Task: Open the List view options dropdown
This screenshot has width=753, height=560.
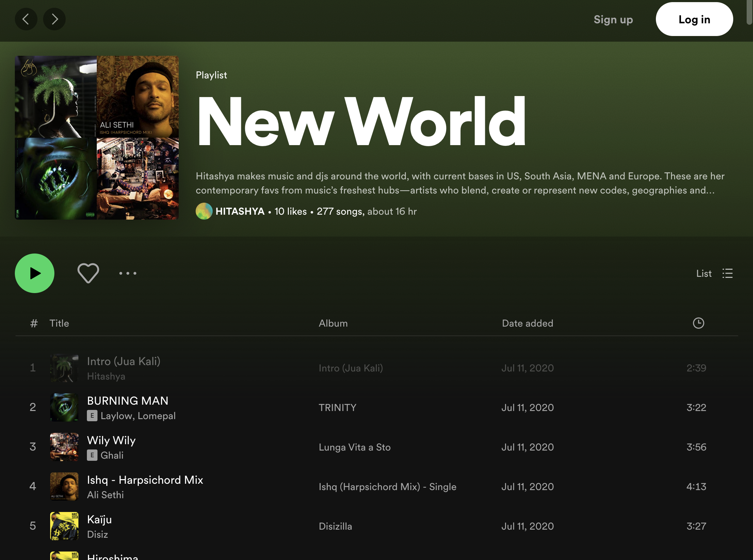Action: click(x=714, y=273)
